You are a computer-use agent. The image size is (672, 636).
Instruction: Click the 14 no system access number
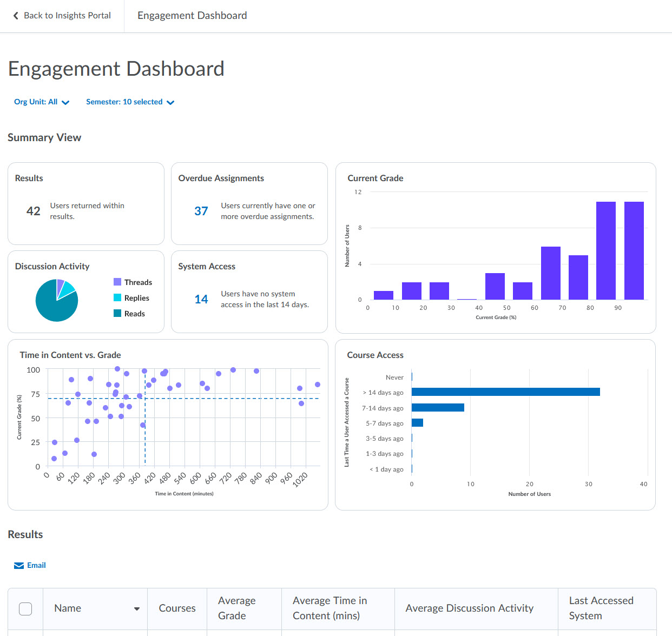click(x=201, y=299)
